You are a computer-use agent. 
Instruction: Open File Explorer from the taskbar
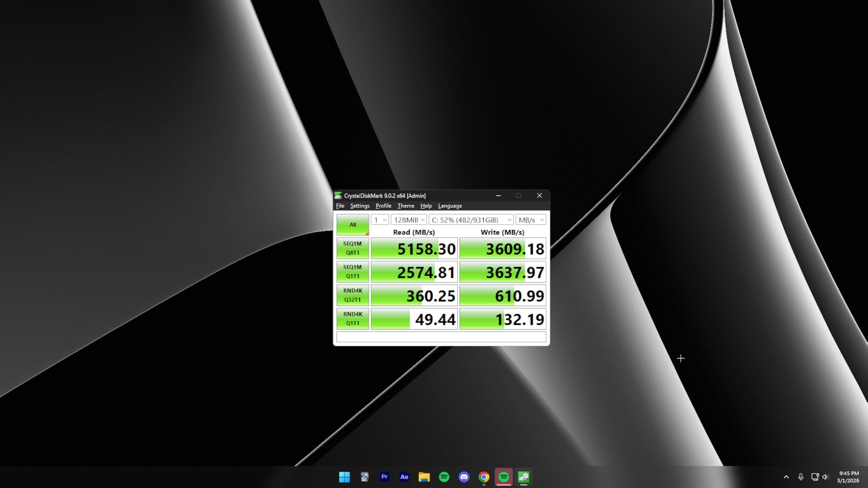pyautogui.click(x=424, y=477)
